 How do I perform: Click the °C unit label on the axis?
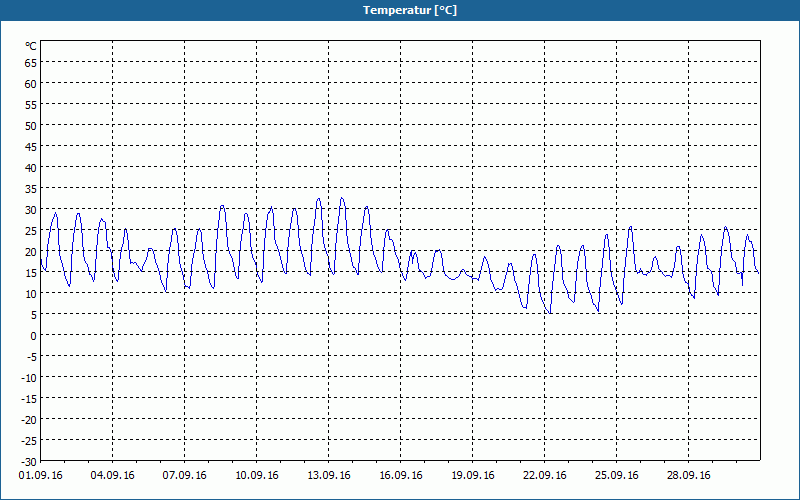pyautogui.click(x=31, y=46)
